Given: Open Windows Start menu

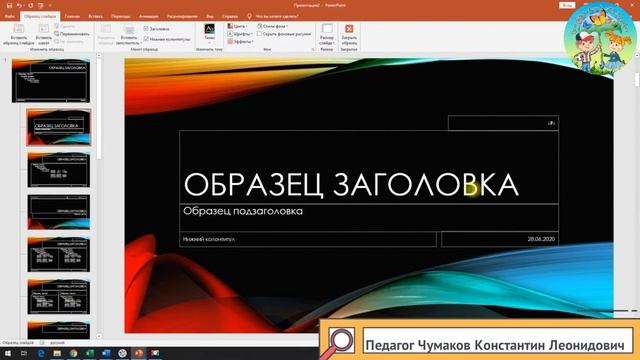Looking at the screenshot, I should click(x=8, y=353).
